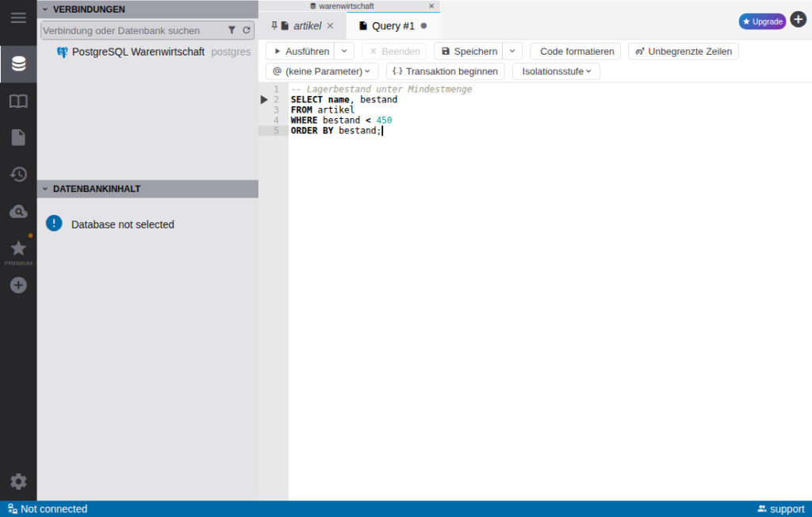Open the hamburger main menu
The height and width of the screenshot is (517, 812).
[x=18, y=18]
